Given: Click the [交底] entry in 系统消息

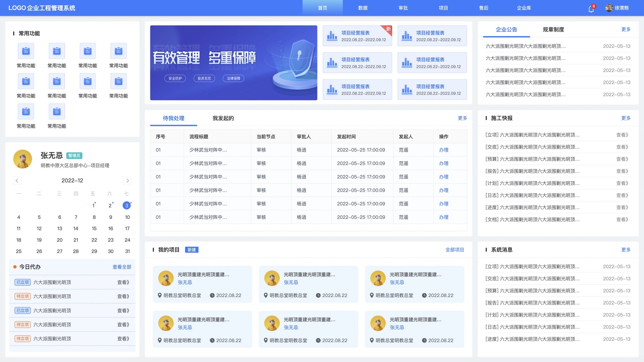Looking at the screenshot, I should (558, 279).
